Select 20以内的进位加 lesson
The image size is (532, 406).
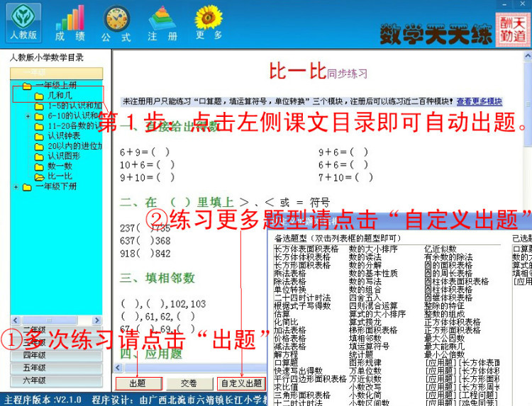[x=74, y=146]
